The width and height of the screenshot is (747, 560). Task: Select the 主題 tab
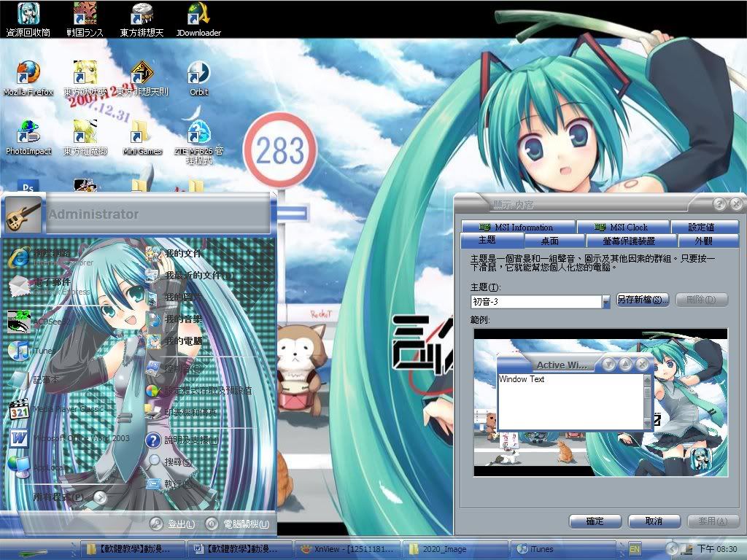pyautogui.click(x=492, y=240)
